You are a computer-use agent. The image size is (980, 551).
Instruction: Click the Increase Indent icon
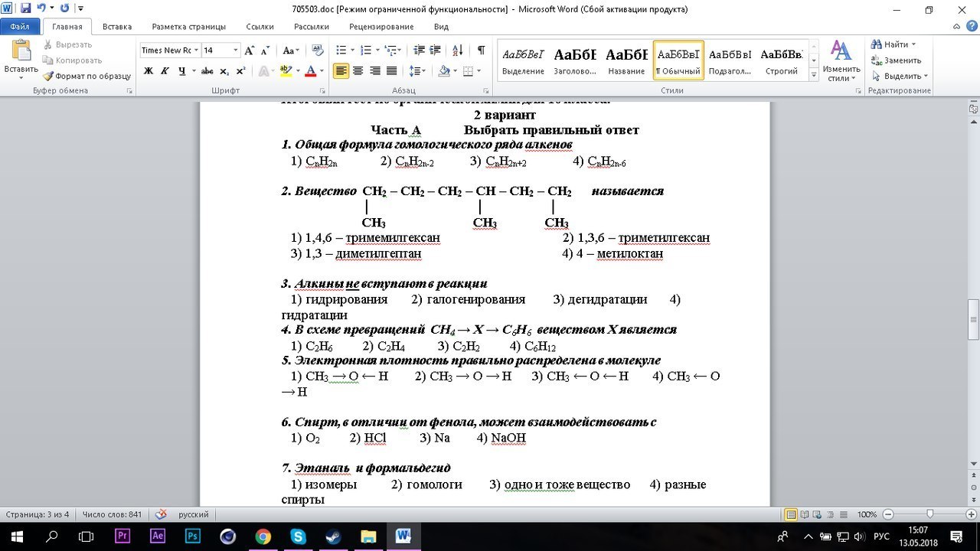click(x=436, y=51)
